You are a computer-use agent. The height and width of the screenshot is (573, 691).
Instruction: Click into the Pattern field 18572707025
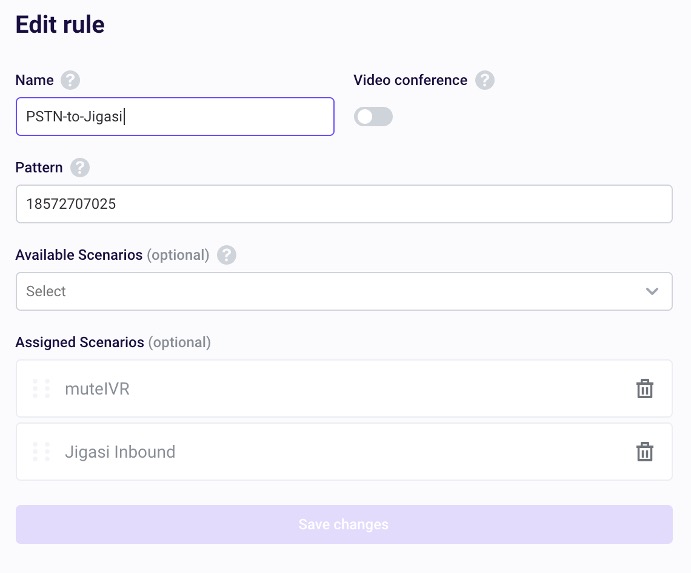coord(344,204)
